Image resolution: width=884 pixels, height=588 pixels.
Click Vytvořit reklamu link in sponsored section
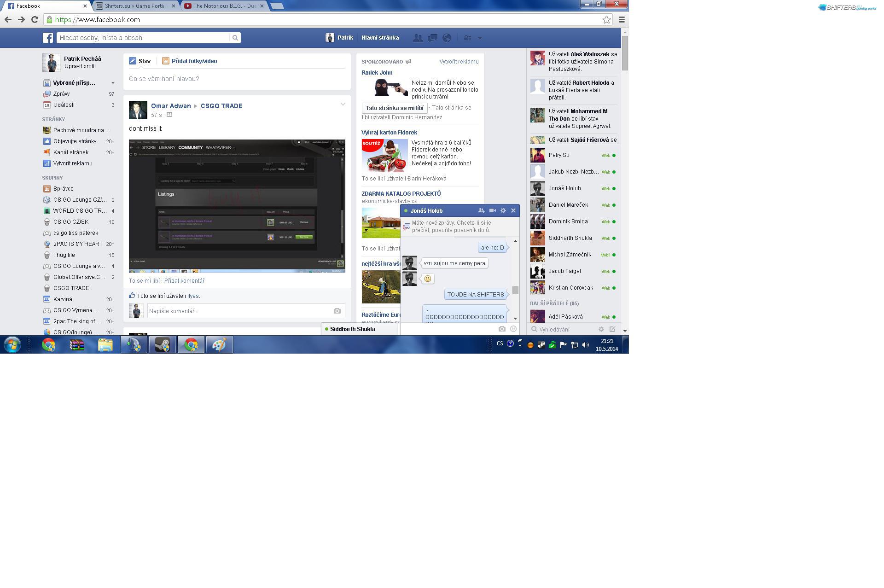pyautogui.click(x=459, y=62)
